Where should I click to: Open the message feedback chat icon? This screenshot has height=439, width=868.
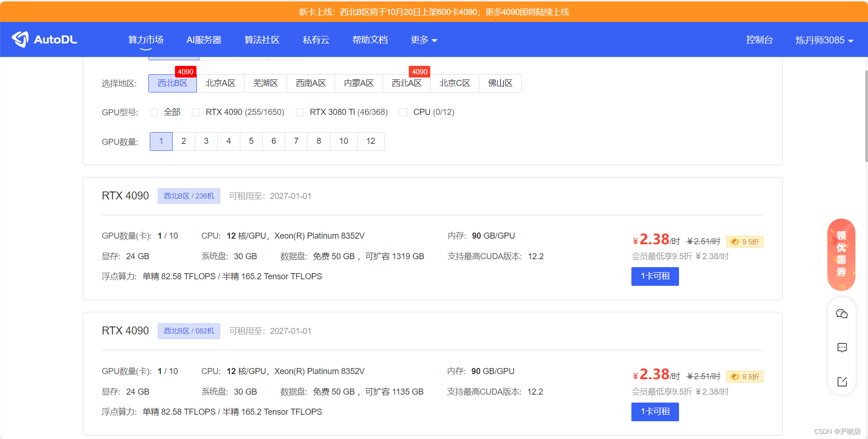pyautogui.click(x=842, y=347)
